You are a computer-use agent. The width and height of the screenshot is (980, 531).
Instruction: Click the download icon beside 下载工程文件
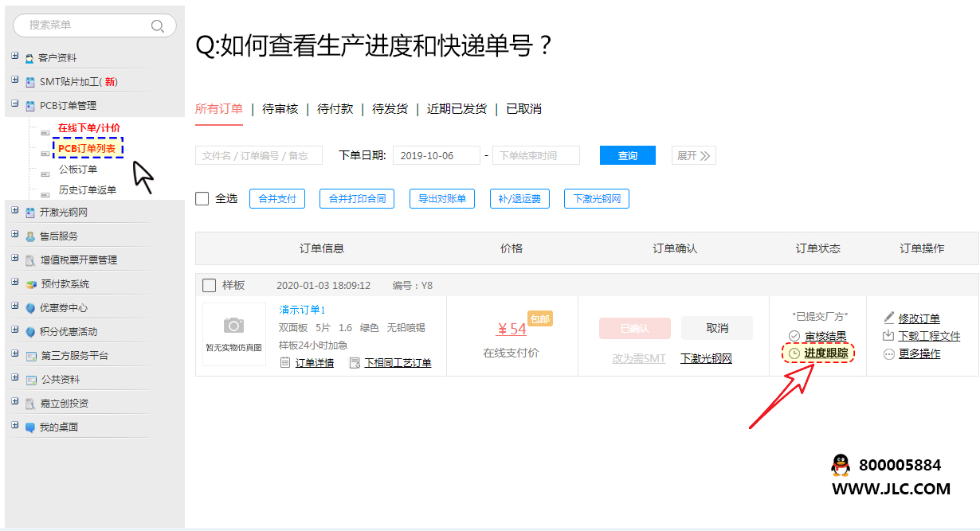pyautogui.click(x=889, y=336)
